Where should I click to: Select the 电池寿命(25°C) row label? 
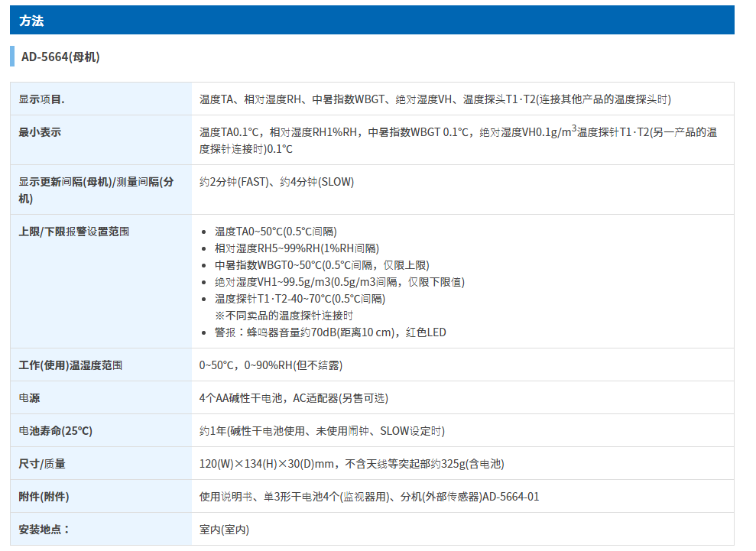55,431
